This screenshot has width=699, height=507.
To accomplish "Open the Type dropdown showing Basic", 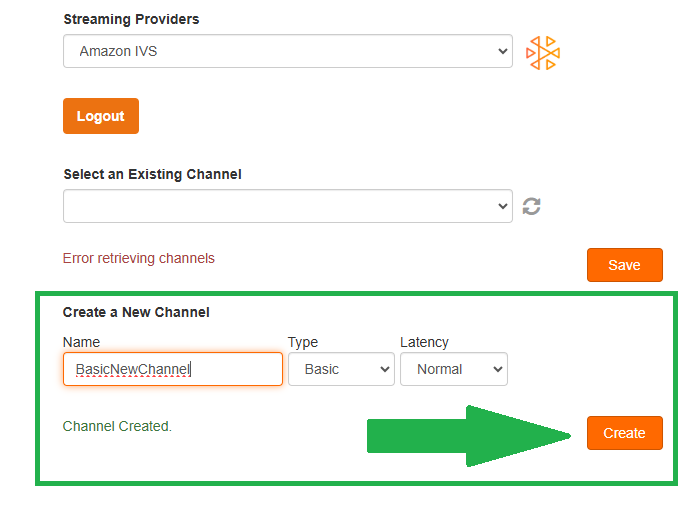I will tap(341, 369).
